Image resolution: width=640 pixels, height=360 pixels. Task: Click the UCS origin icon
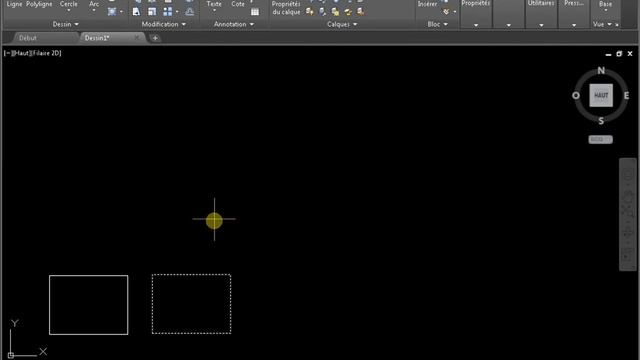pyautogui.click(x=11, y=356)
